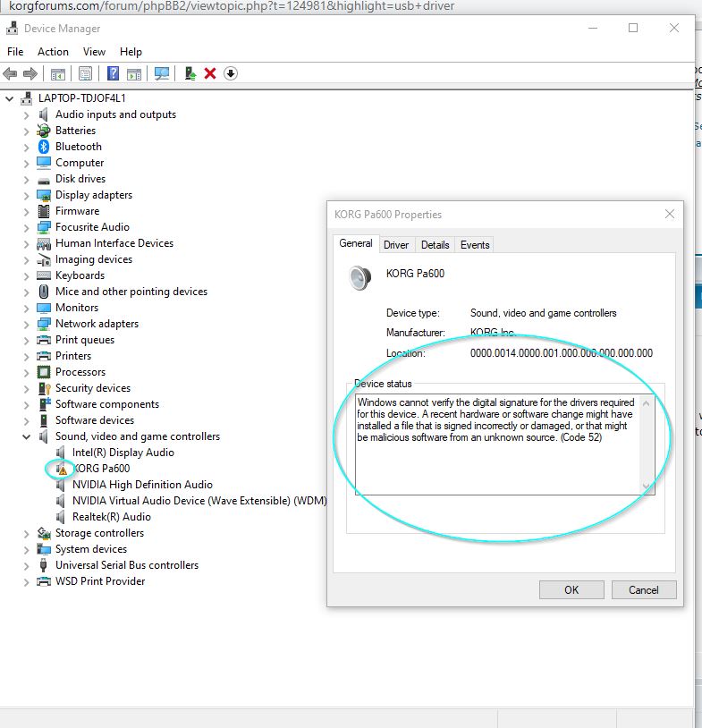Expand the Focusrite Audio category
This screenshot has width=702, height=728.
[x=26, y=227]
